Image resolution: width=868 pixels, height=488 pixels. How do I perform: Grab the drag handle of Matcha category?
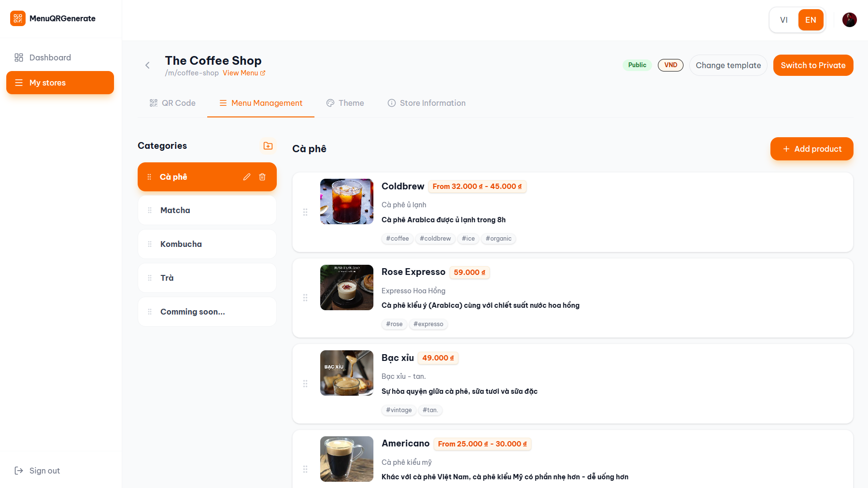point(150,210)
